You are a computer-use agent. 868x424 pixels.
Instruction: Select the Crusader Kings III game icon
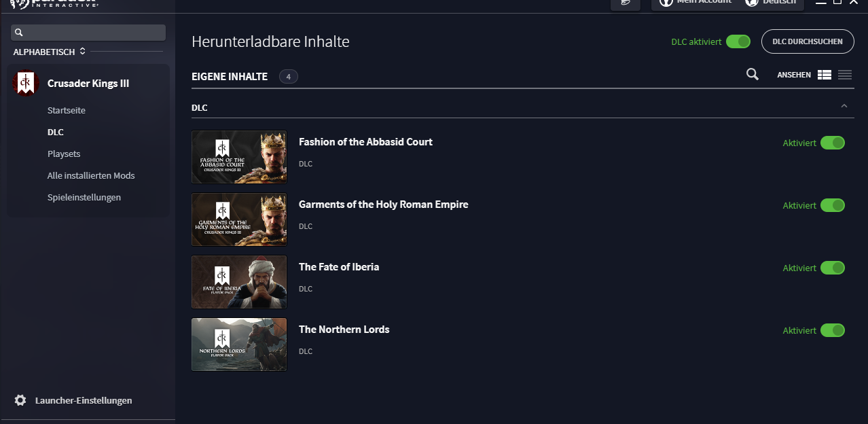point(25,83)
